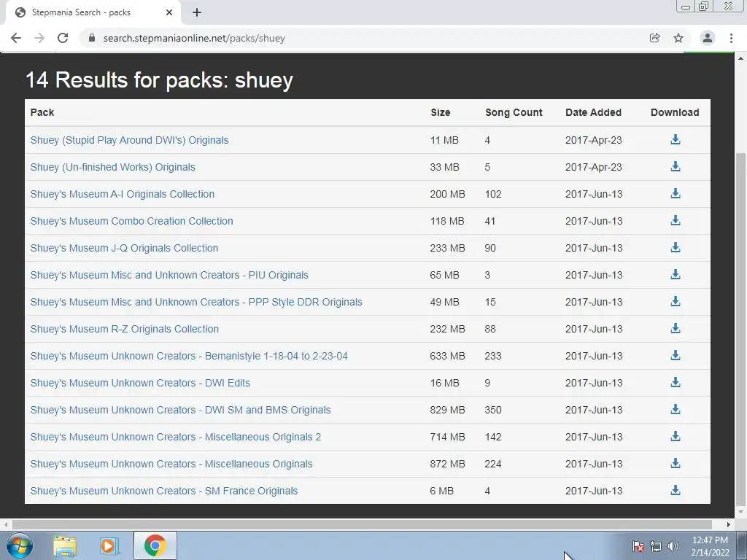The width and height of the screenshot is (747, 560).
Task: Open Shuey's Museum J-Q Originals Collection link
Action: tap(124, 248)
